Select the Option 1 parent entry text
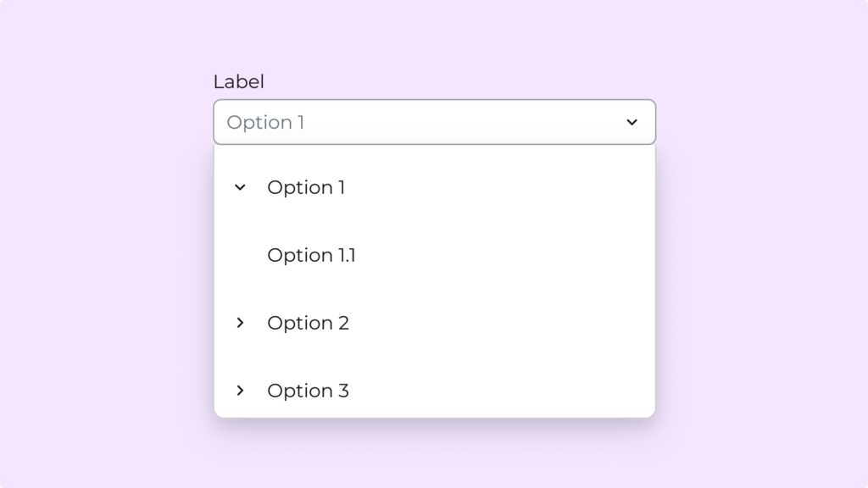 point(306,187)
